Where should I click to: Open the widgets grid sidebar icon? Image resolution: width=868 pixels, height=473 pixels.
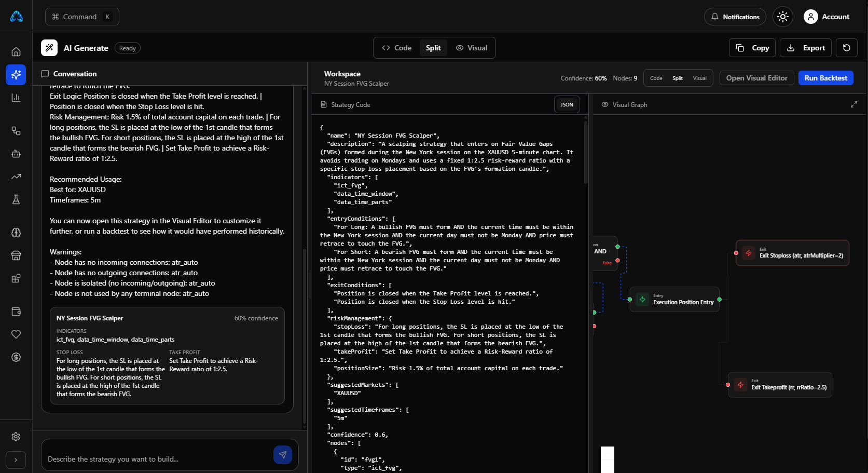pyautogui.click(x=16, y=278)
